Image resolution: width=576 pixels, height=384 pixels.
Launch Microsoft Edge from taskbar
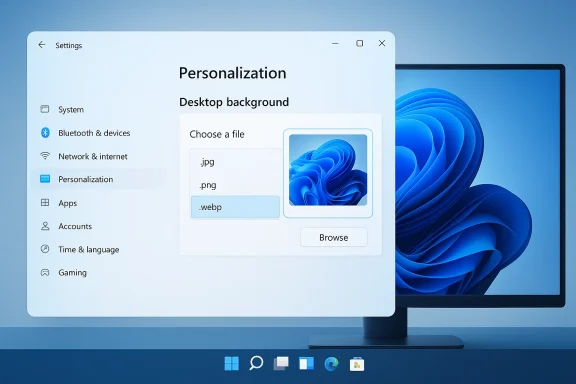coord(331,364)
